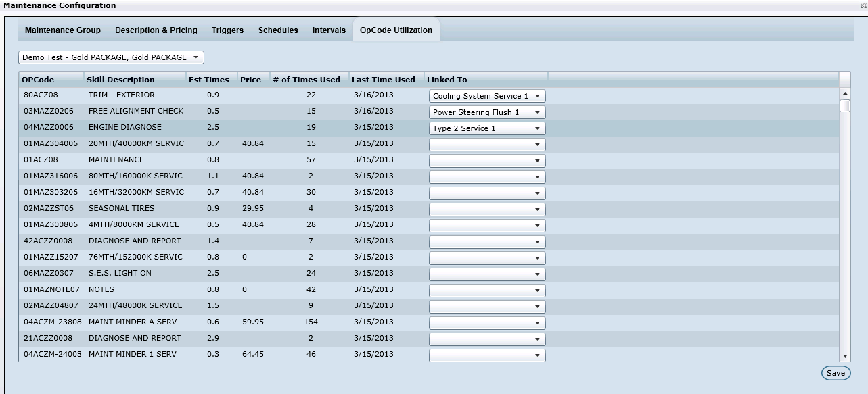Expand the Gold PACKAGE selection dropdown
Image resolution: width=868 pixels, height=394 pixels.
111,57
